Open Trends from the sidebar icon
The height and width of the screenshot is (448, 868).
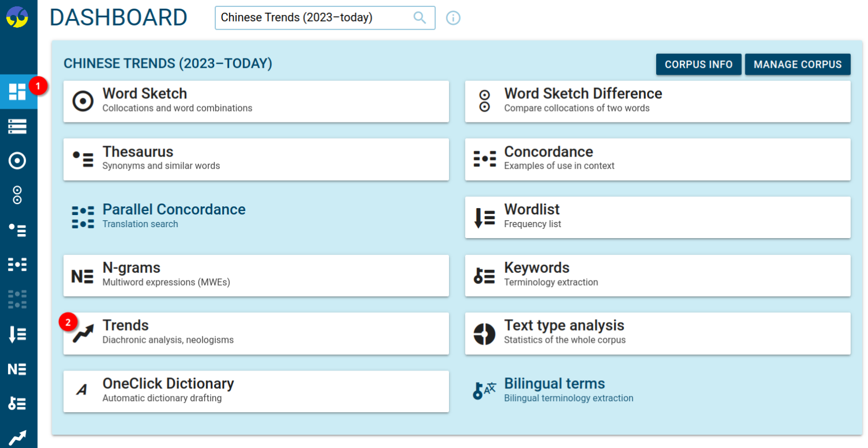click(19, 435)
